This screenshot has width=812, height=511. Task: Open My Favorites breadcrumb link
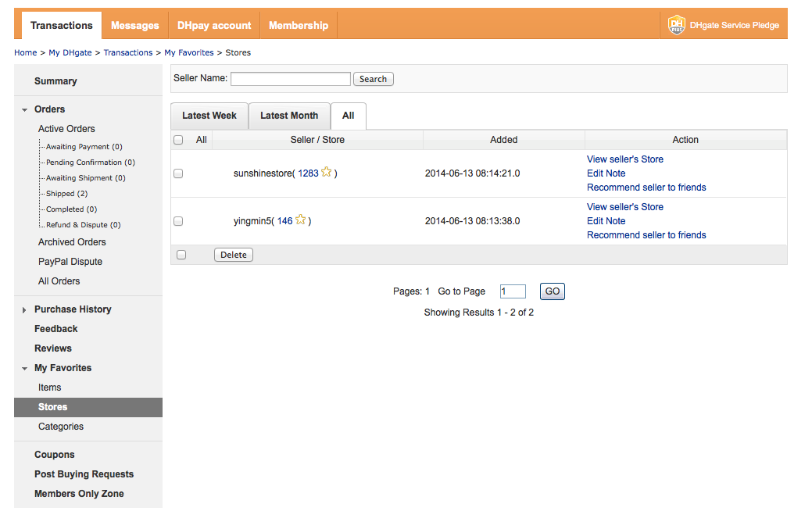[189, 53]
